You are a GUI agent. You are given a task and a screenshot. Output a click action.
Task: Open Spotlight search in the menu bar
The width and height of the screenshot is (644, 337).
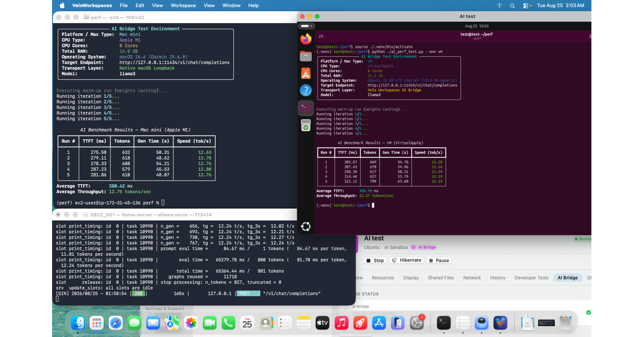click(x=513, y=5)
